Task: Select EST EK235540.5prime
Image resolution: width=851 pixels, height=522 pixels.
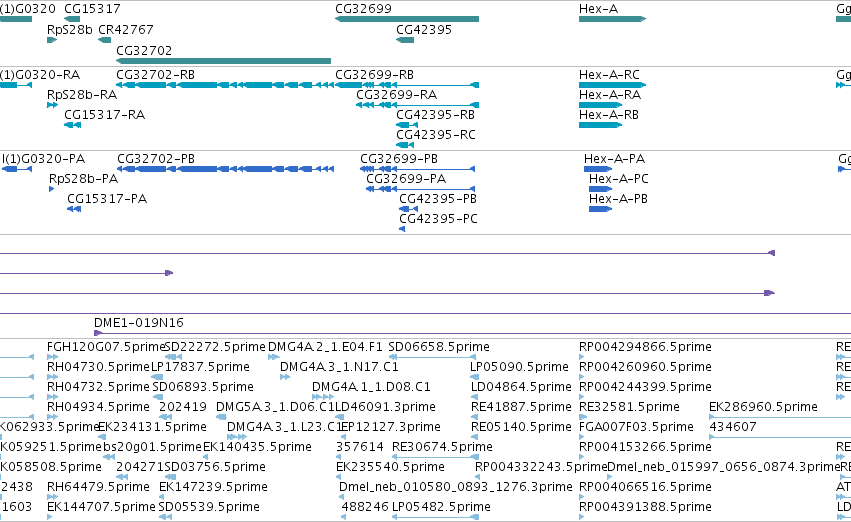Action: (390, 467)
